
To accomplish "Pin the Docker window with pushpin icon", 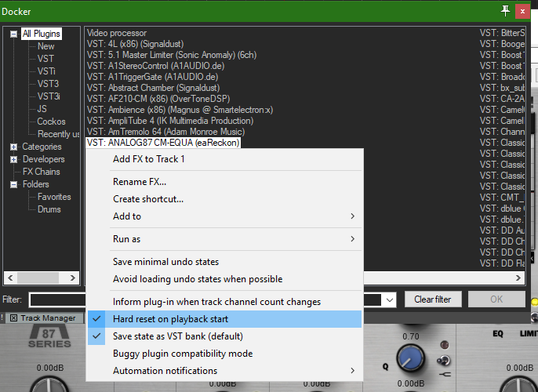I will tap(505, 11).
